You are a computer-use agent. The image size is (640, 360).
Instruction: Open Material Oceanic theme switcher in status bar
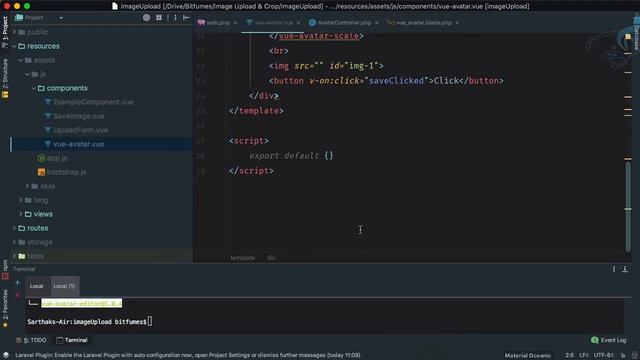(527, 356)
